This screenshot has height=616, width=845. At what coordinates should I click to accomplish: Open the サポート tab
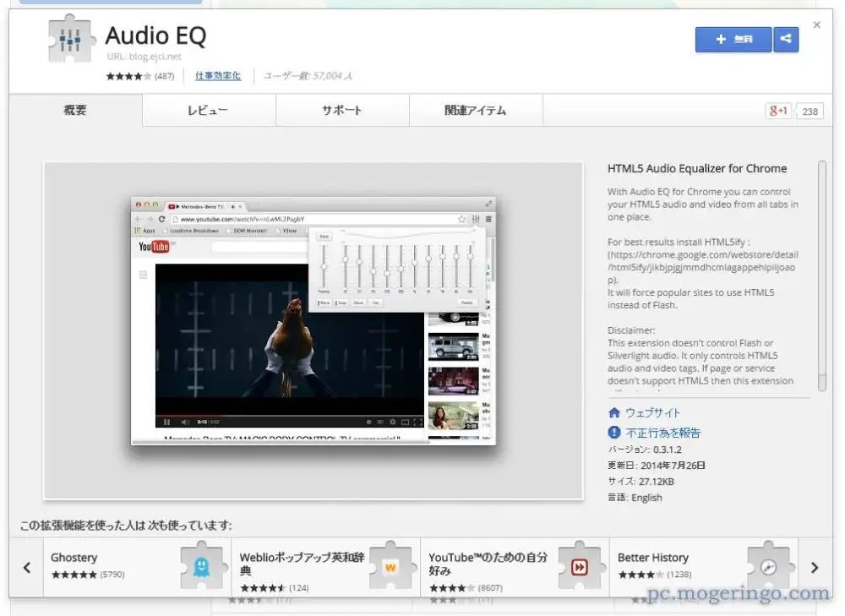tap(341, 110)
